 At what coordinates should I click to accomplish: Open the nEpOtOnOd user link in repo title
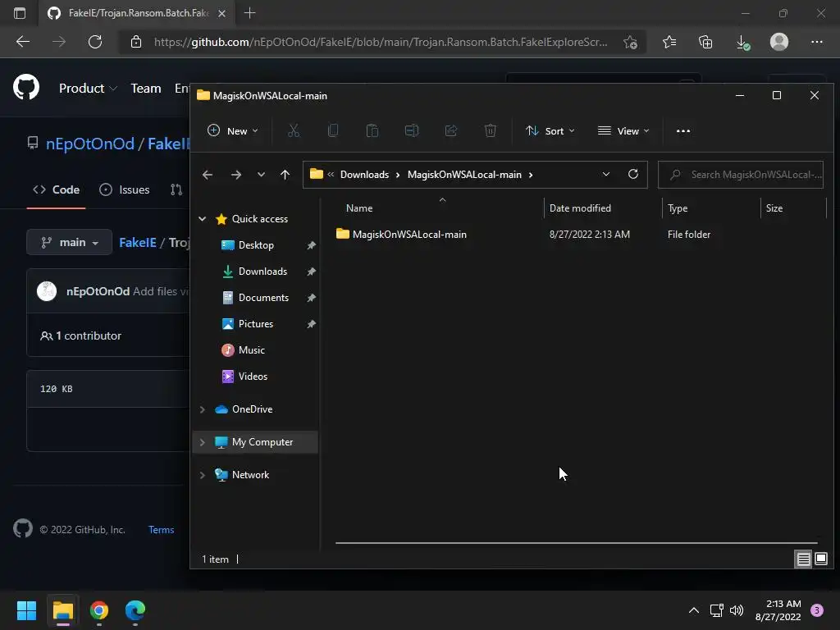click(x=90, y=144)
